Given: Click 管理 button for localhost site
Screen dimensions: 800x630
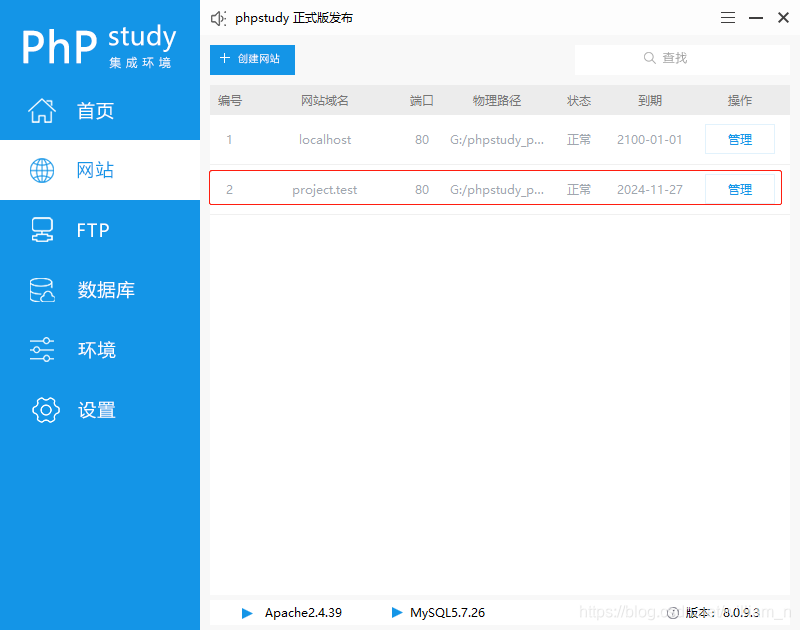Looking at the screenshot, I should pyautogui.click(x=740, y=139).
